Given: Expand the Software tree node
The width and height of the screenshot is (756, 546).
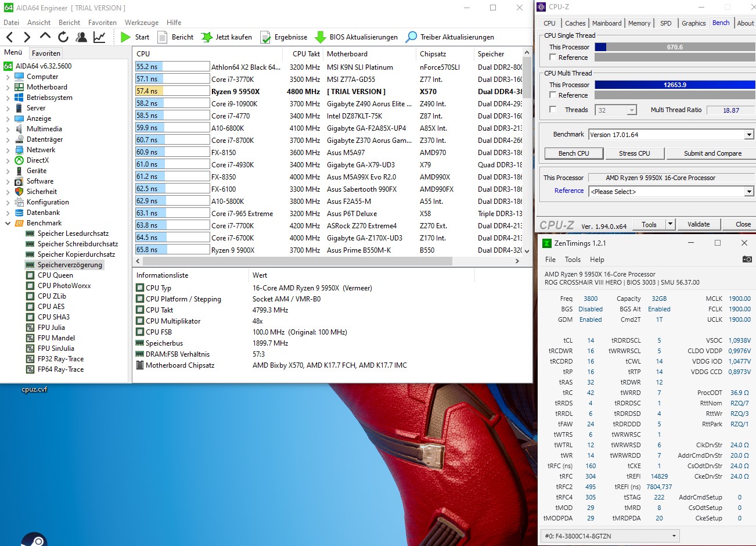Looking at the screenshot, I should 8,181.
